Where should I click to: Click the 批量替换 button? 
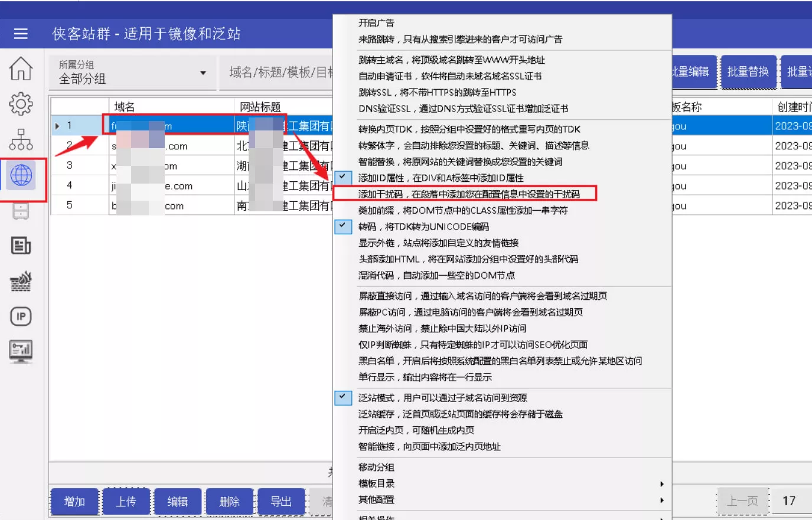[748, 72]
